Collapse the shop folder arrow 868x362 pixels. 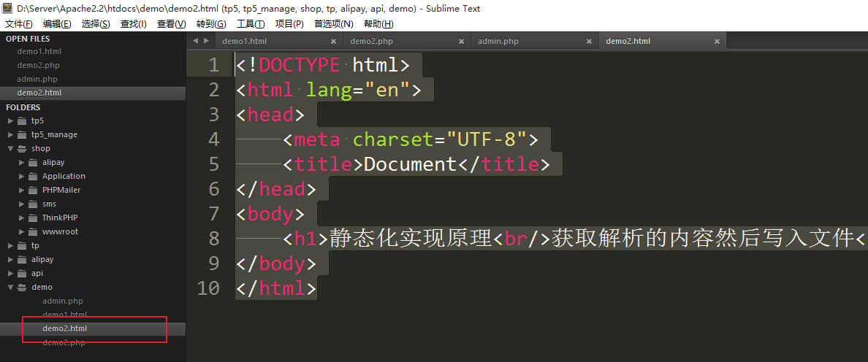[10, 149]
